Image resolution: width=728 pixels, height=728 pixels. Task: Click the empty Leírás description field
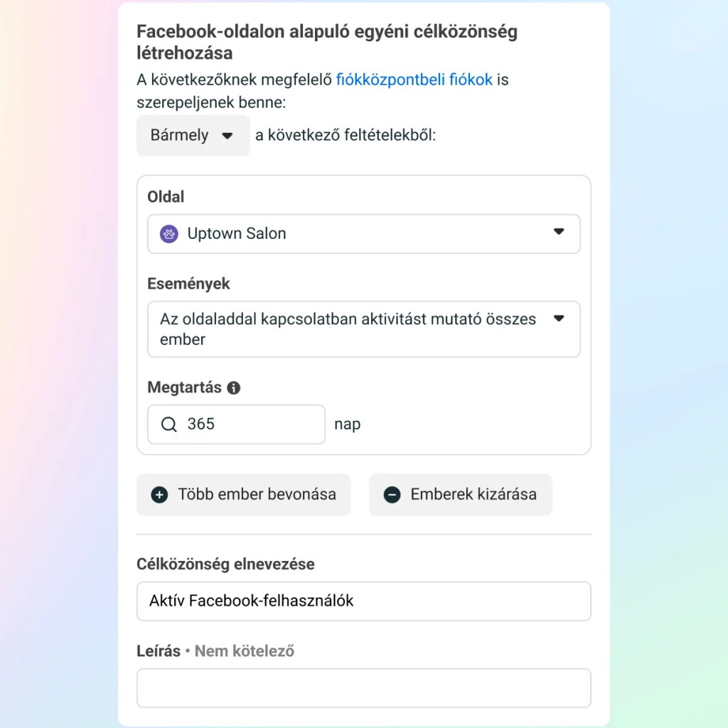point(363,687)
